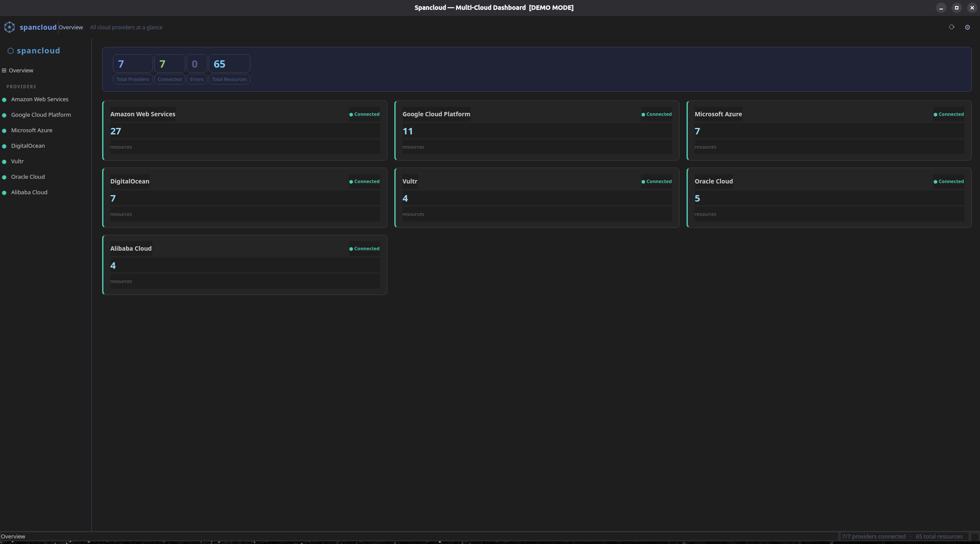Viewport: 980px width, 544px height.
Task: Click the green status dot beside Oracle Cloud
Action: click(4, 177)
